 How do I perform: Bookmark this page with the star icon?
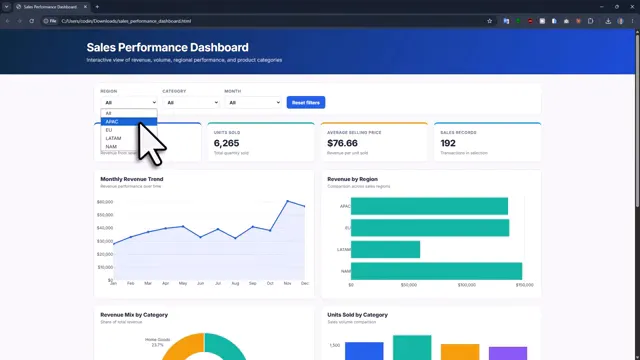pyautogui.click(x=489, y=21)
